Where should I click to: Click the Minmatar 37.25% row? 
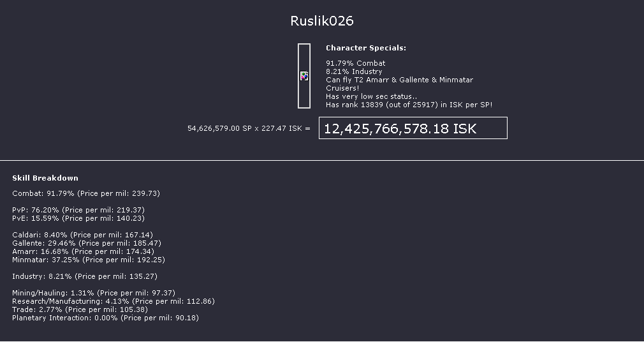point(88,260)
